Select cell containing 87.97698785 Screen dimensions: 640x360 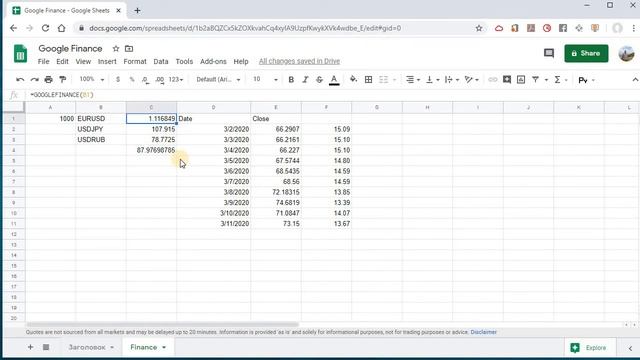[x=151, y=150]
